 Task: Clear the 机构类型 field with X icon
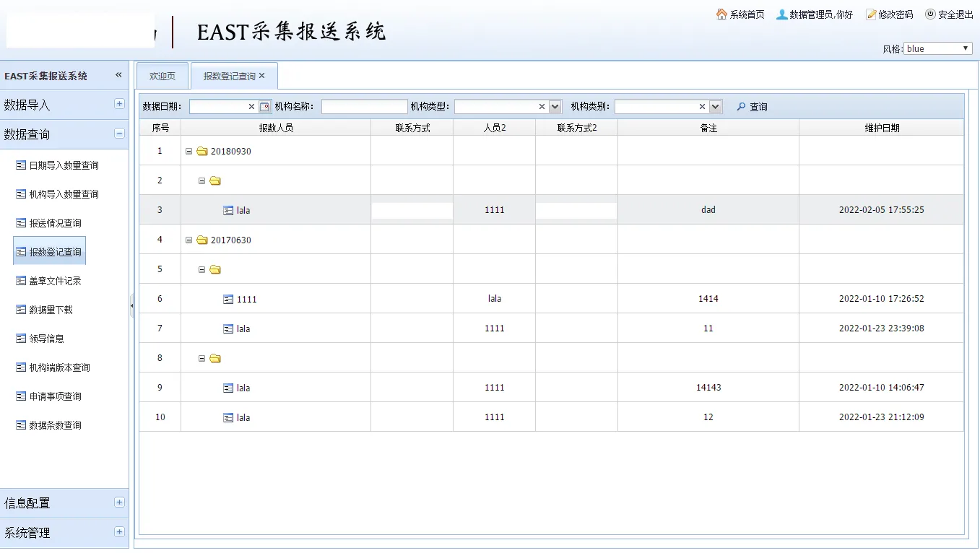[x=542, y=107]
